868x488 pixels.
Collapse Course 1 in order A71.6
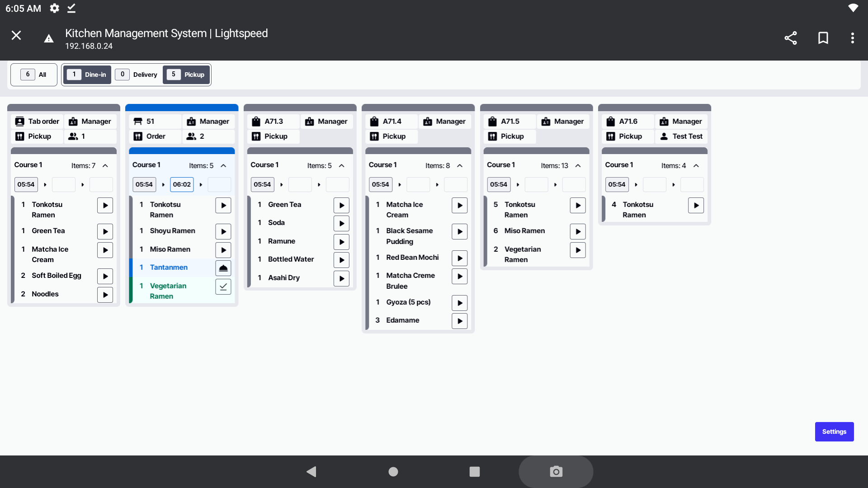coord(696,166)
